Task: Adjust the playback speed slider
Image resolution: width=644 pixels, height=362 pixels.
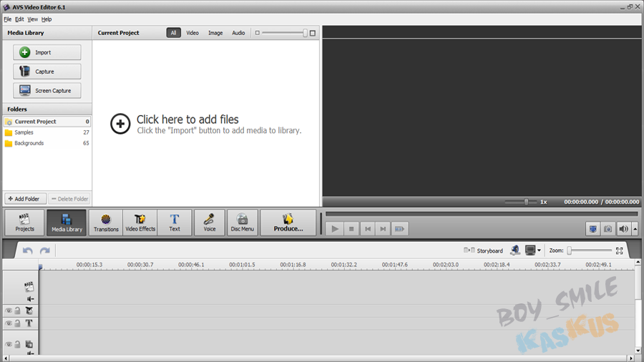Action: 520,202
